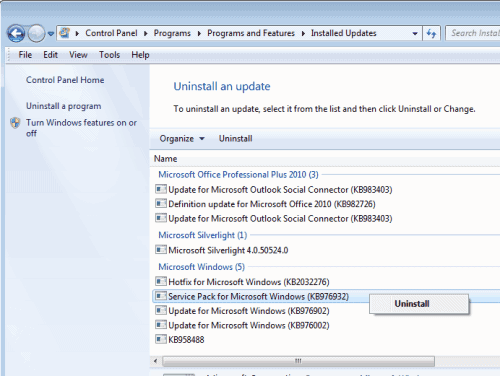The height and width of the screenshot is (376, 500).
Task: Open the Help menu
Action: [140, 55]
